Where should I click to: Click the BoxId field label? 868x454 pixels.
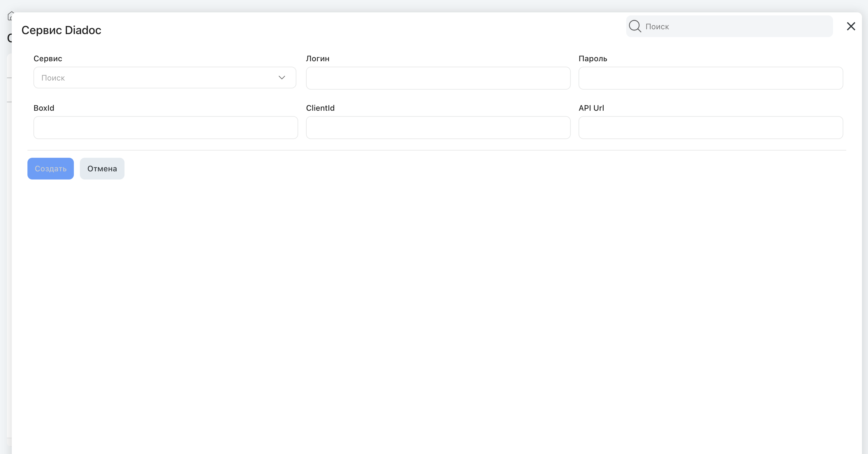click(44, 108)
